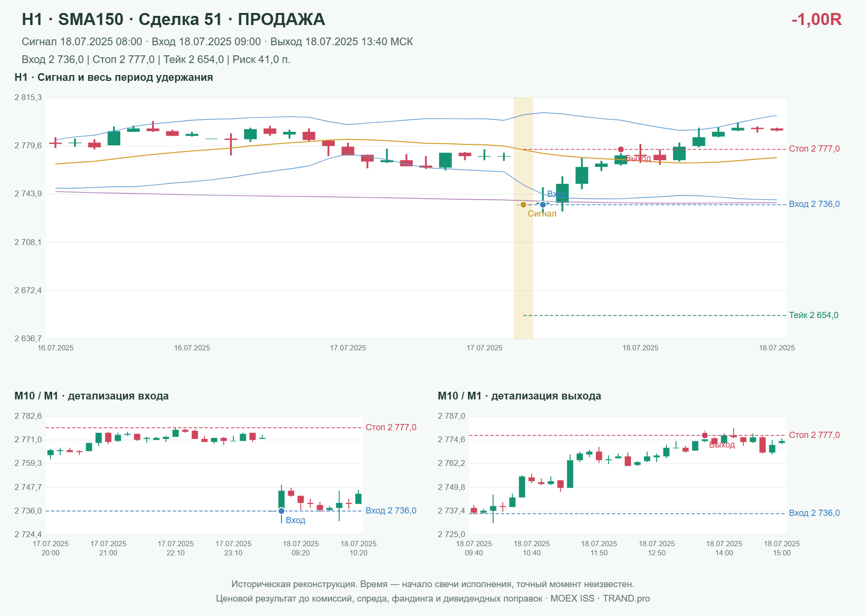
Task: Select the line showing Риск 41,0 п.
Action: (x=156, y=60)
